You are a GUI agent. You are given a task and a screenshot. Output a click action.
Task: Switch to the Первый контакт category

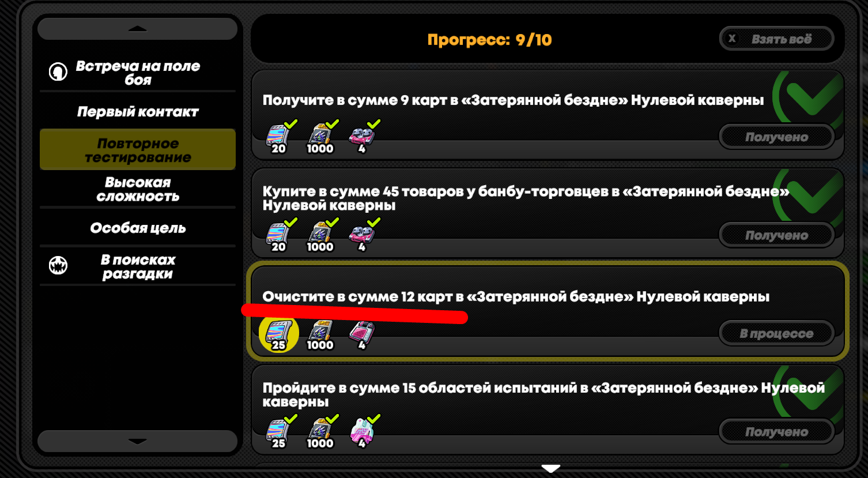(x=138, y=112)
